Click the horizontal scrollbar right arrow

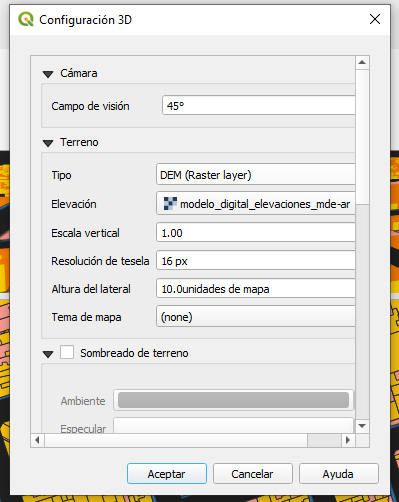[348, 440]
